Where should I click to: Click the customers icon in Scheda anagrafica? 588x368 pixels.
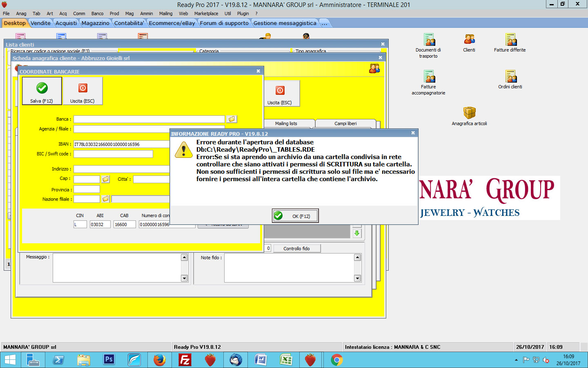[374, 69]
